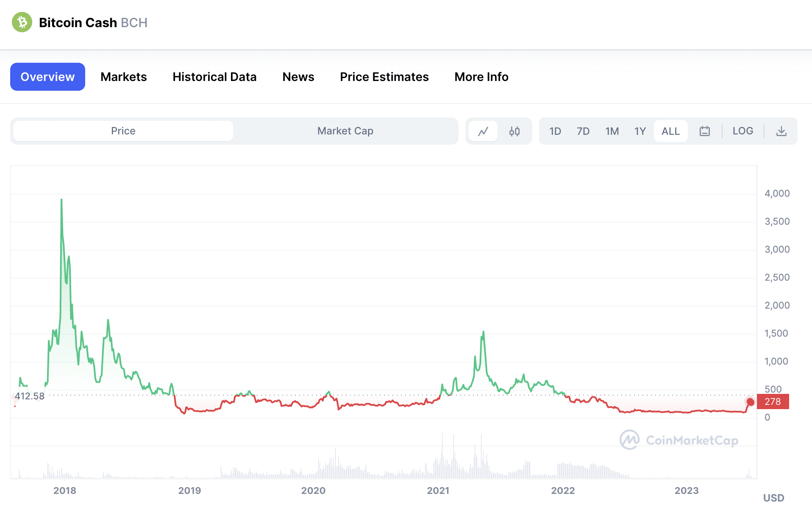Click the 2020 axis label
Image resolution: width=812 pixels, height=513 pixels.
tap(313, 491)
